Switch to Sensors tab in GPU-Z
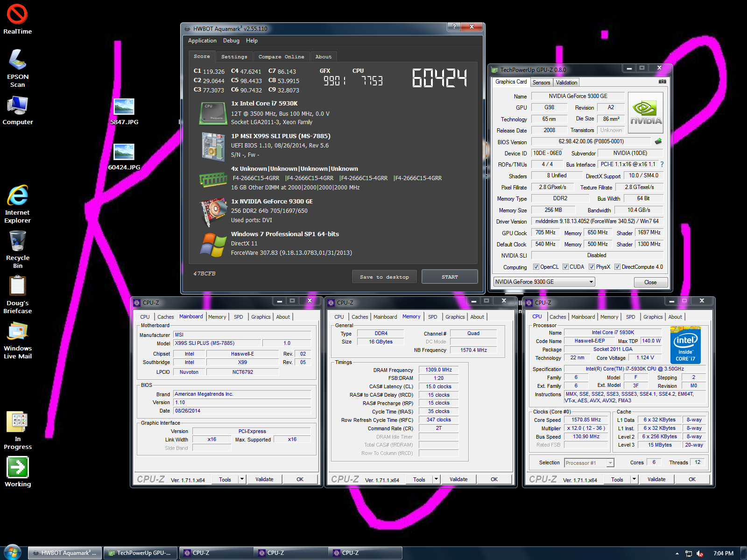This screenshot has width=747, height=560. coord(542,83)
